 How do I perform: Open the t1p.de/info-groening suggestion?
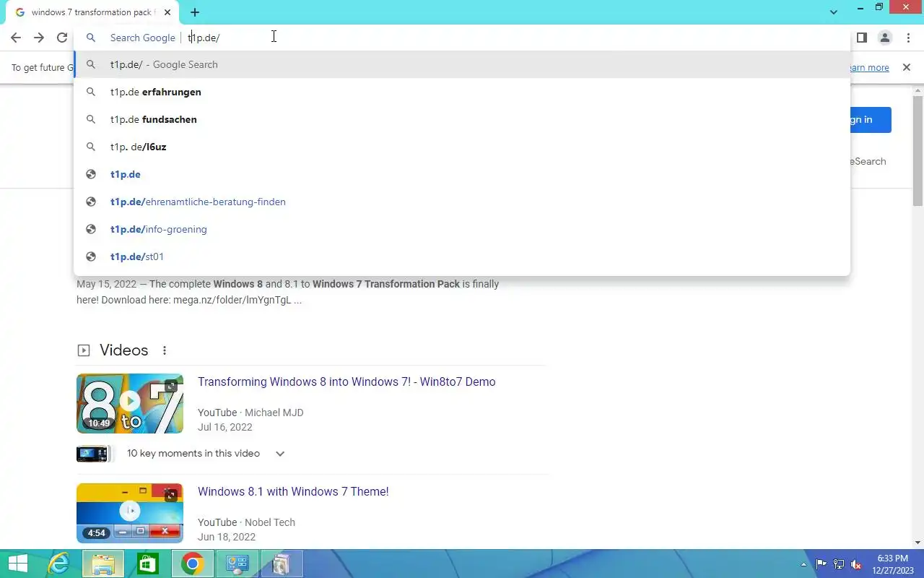click(462, 229)
